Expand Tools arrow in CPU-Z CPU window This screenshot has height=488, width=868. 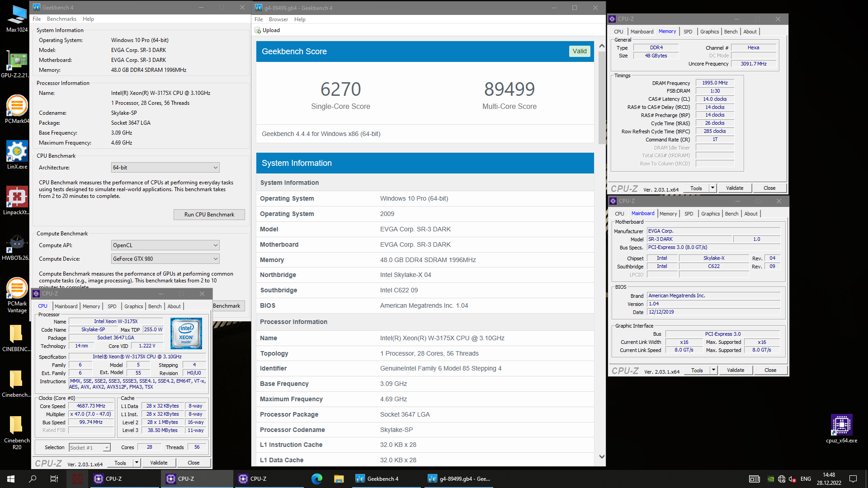137,463
